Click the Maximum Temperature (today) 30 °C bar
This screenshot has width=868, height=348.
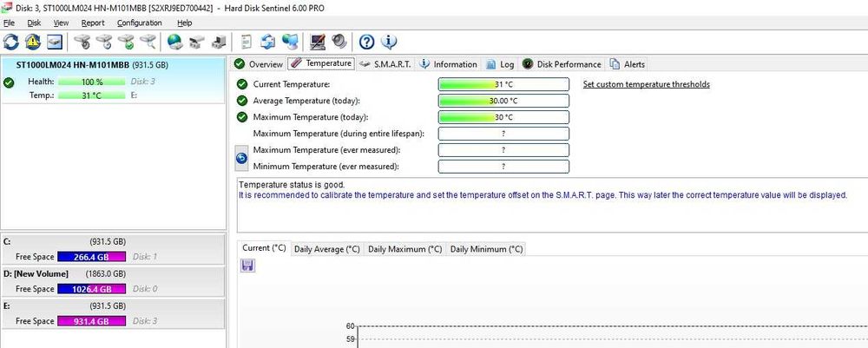[x=503, y=117]
